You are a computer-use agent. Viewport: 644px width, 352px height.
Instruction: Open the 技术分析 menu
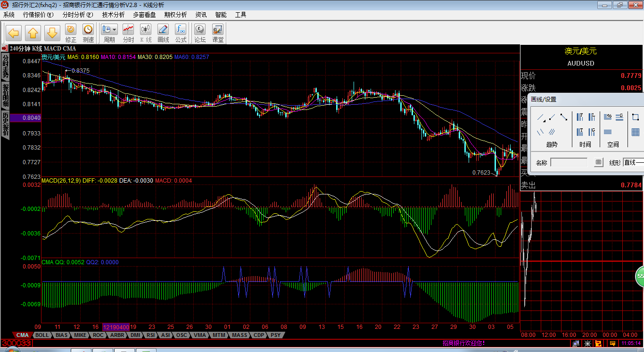pyautogui.click(x=113, y=15)
